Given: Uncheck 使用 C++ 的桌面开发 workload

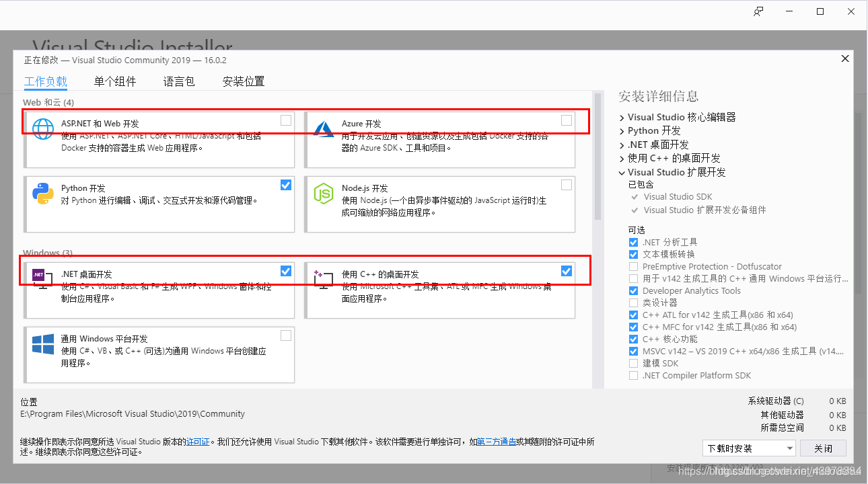Looking at the screenshot, I should pos(567,271).
